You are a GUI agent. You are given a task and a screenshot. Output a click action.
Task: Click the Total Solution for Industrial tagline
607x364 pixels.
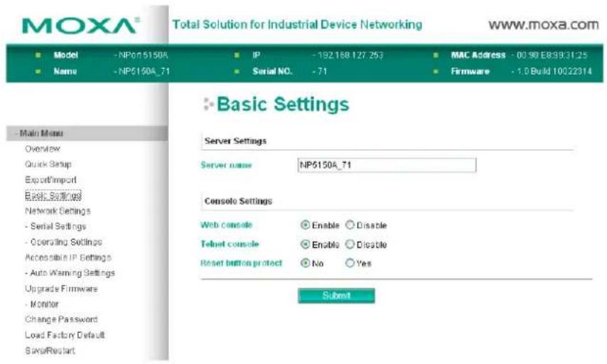297,24
